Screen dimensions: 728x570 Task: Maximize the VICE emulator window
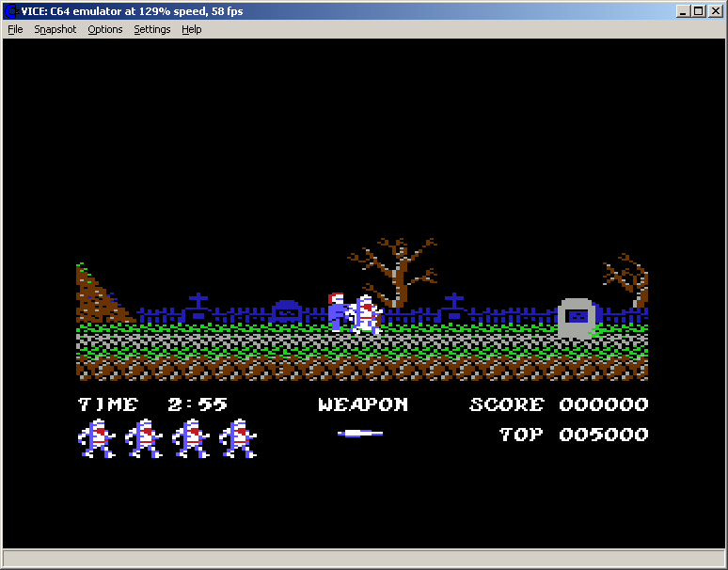tap(698, 11)
